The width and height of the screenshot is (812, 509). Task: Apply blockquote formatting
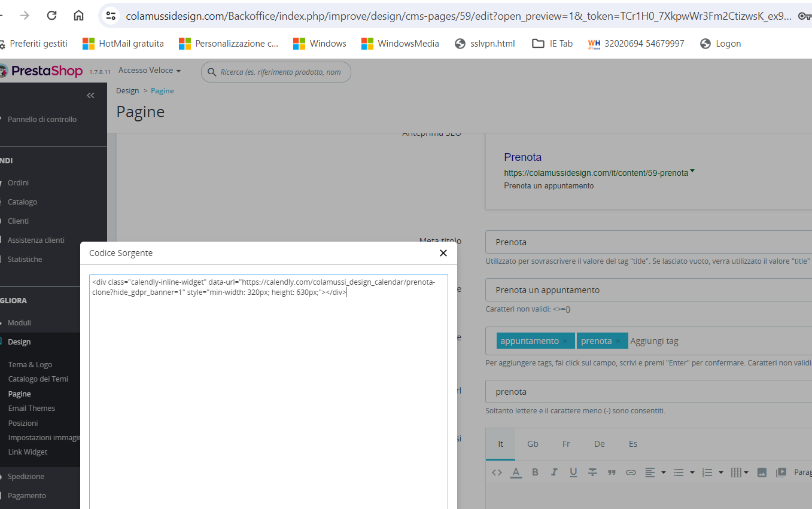pos(612,473)
